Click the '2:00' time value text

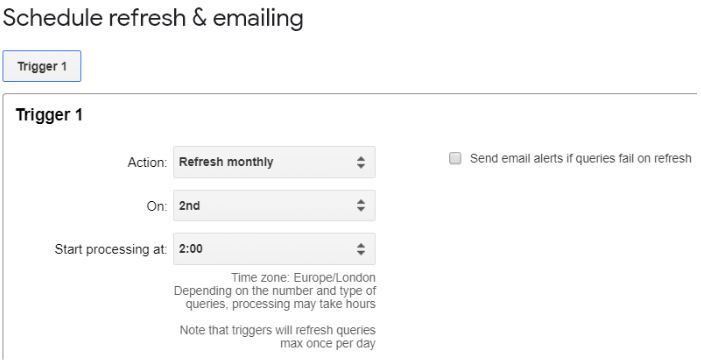click(x=191, y=248)
